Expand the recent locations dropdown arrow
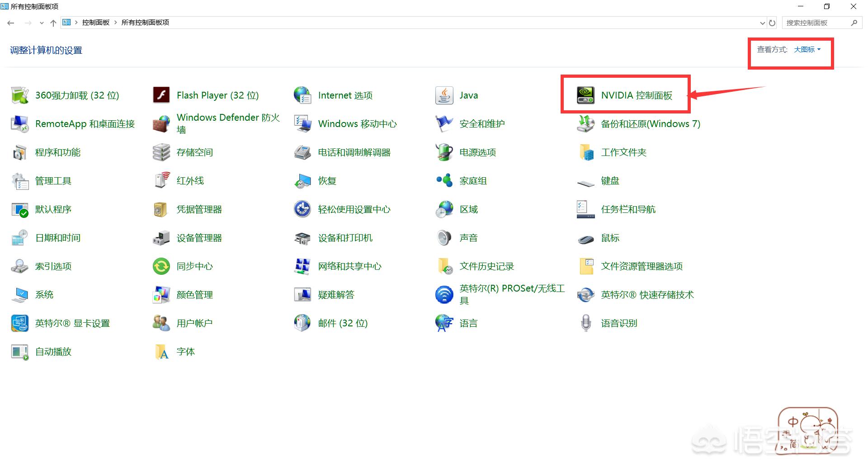 42,23
